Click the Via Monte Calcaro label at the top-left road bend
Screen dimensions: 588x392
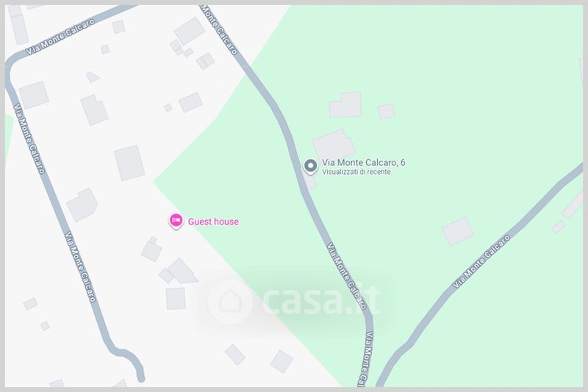point(60,37)
